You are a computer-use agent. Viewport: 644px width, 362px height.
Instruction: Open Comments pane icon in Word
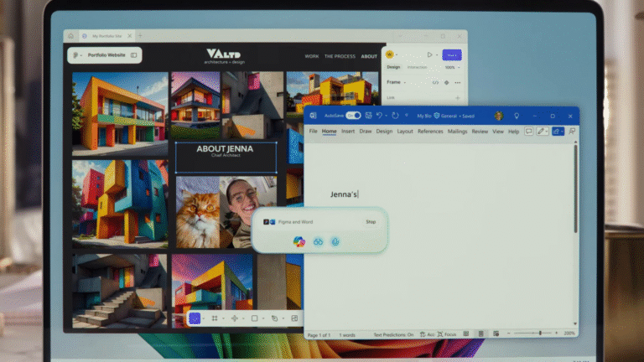point(528,132)
